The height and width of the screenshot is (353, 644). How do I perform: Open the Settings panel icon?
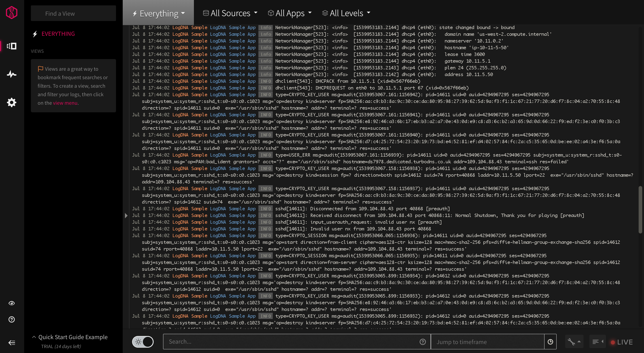point(12,103)
